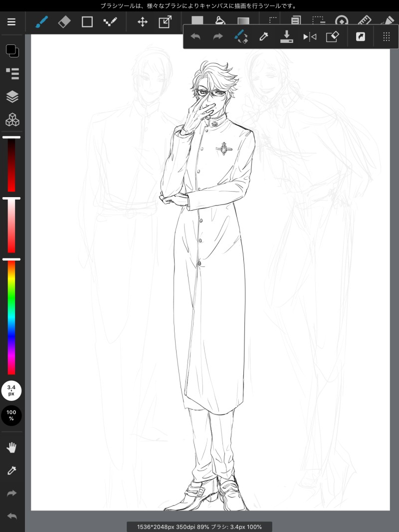Grab the dotted grid handle of shortcut bar
Screen dimensions: 399x532
387,36
